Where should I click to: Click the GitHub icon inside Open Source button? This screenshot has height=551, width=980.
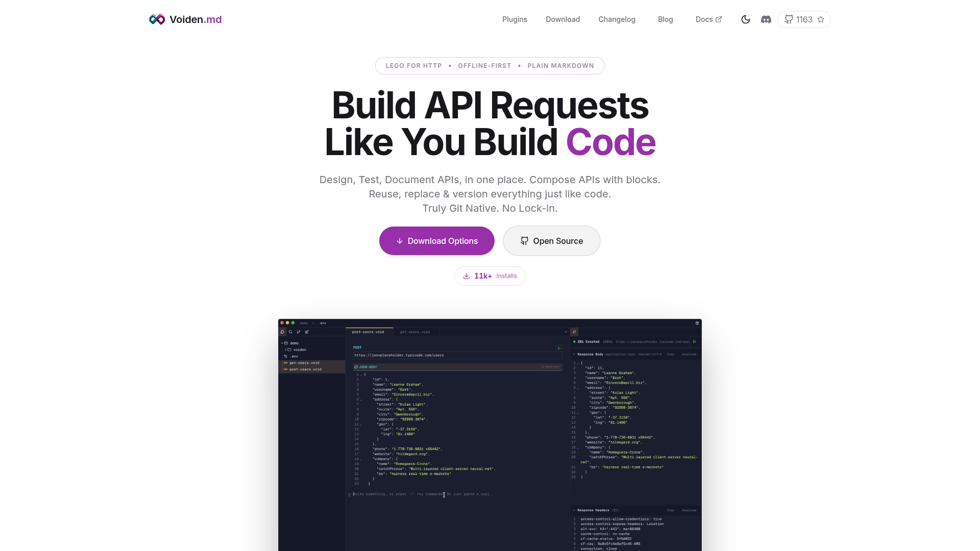click(x=524, y=241)
